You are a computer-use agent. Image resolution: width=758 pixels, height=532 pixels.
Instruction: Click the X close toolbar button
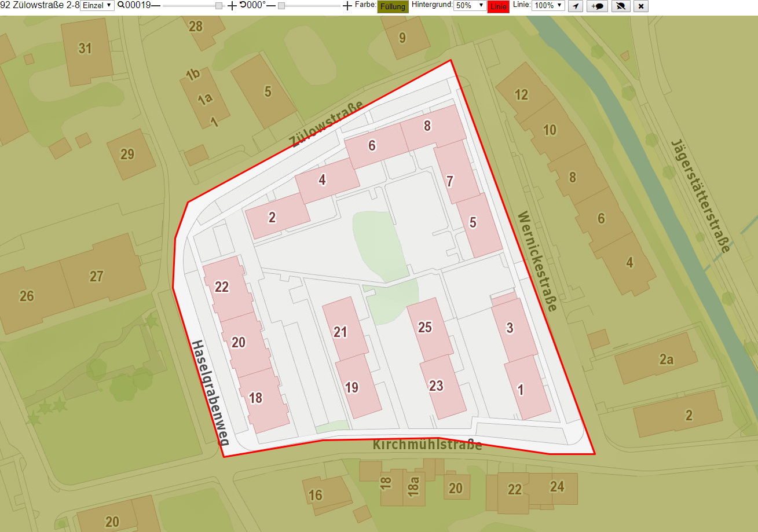pyautogui.click(x=640, y=6)
